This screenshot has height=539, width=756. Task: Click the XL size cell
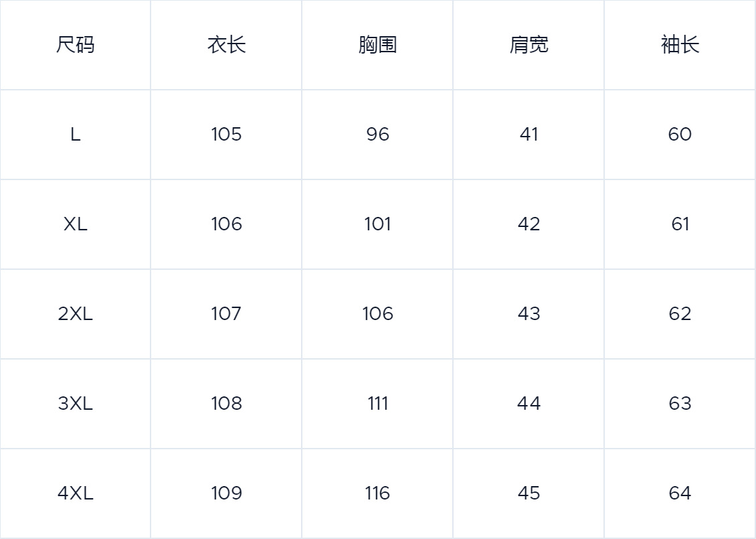tap(75, 224)
